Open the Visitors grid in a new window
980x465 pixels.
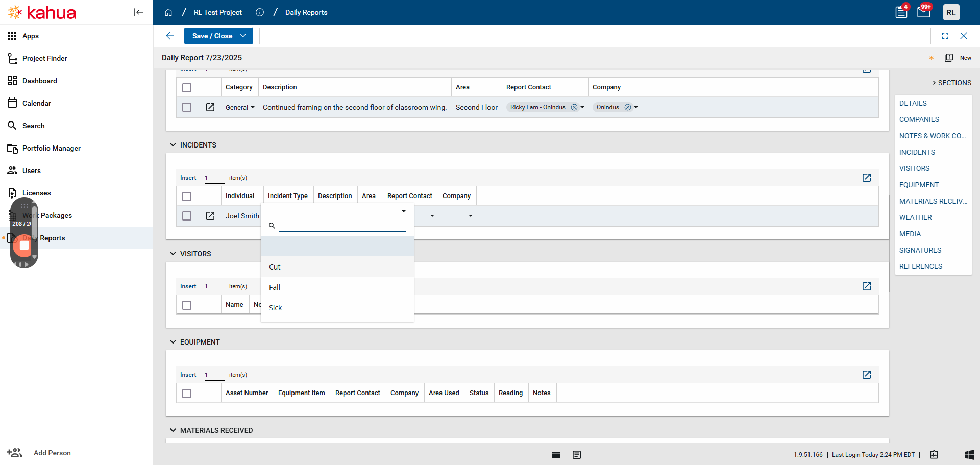point(866,286)
